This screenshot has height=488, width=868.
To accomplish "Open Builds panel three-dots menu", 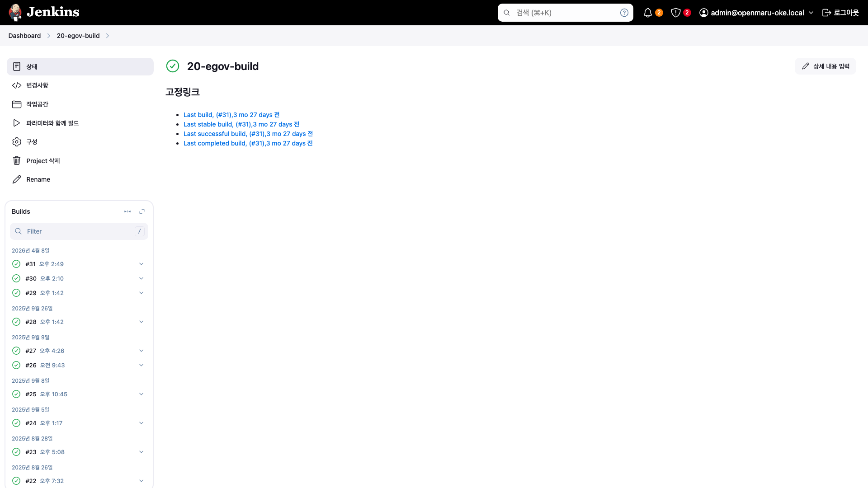I will [x=127, y=211].
